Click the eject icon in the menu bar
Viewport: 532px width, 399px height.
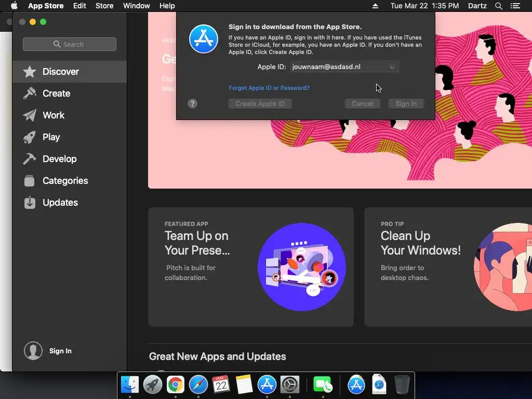coord(375,6)
